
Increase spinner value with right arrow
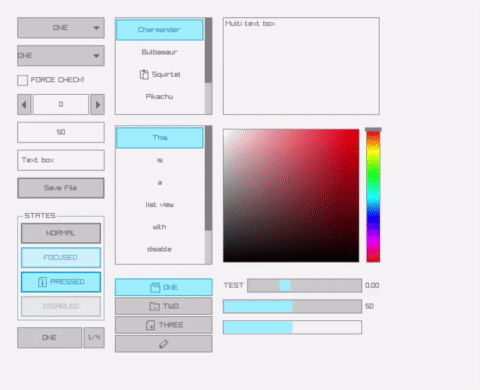[98, 105]
